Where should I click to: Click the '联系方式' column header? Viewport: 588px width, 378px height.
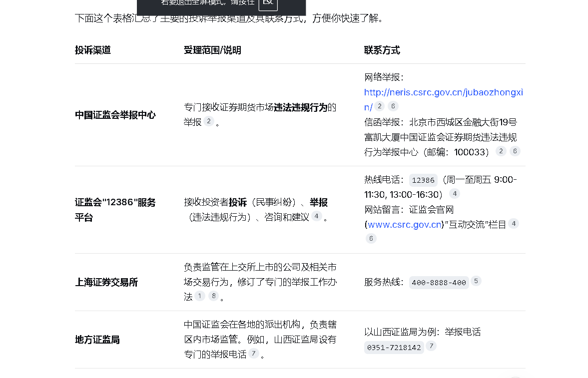tap(382, 50)
